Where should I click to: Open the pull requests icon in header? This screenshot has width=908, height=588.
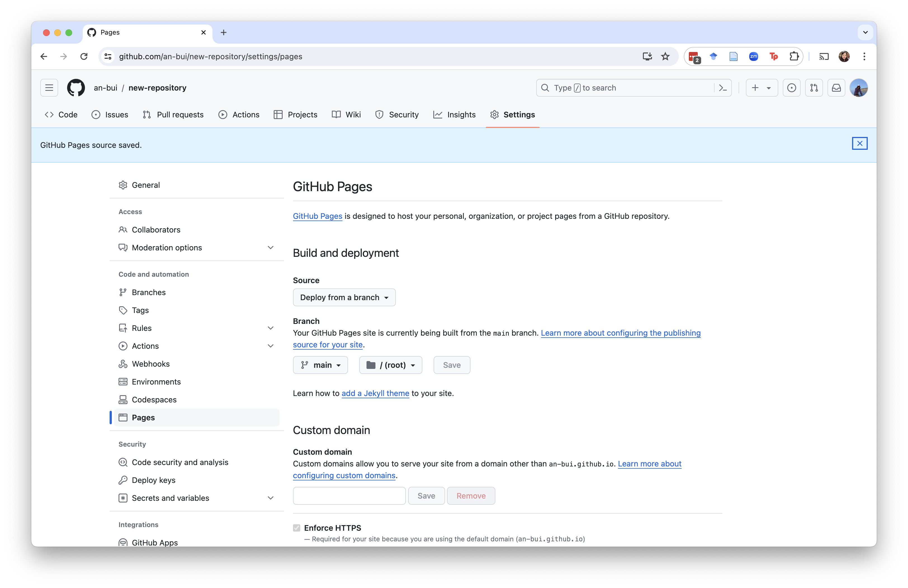point(814,88)
